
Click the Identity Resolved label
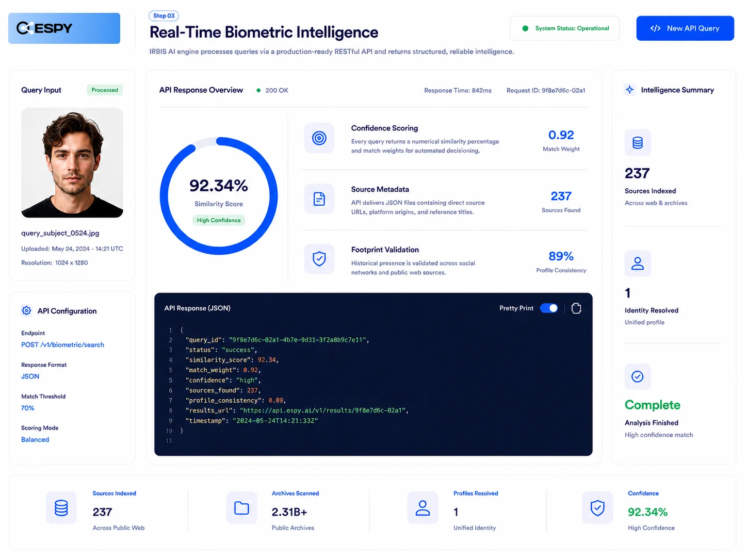(x=652, y=310)
